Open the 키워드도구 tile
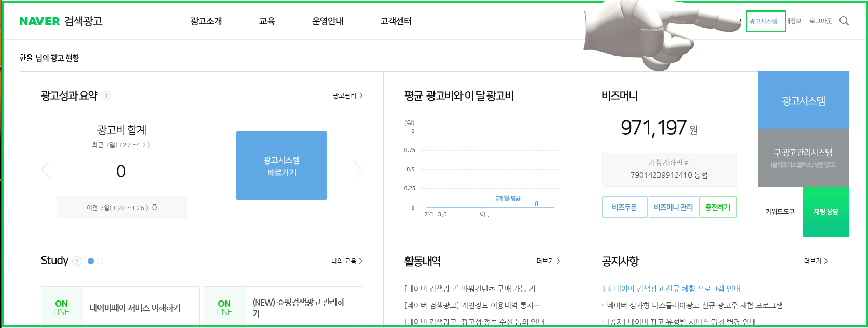Viewport: 868px width, 328px height. (x=780, y=212)
